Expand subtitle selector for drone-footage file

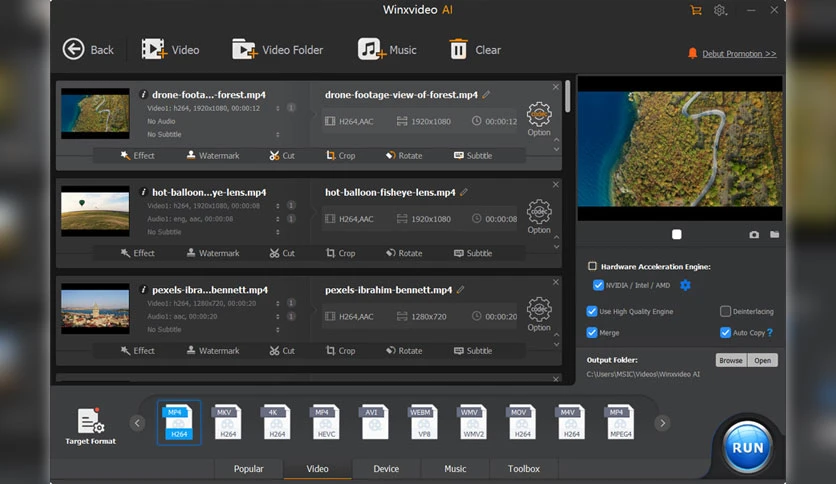[278, 134]
